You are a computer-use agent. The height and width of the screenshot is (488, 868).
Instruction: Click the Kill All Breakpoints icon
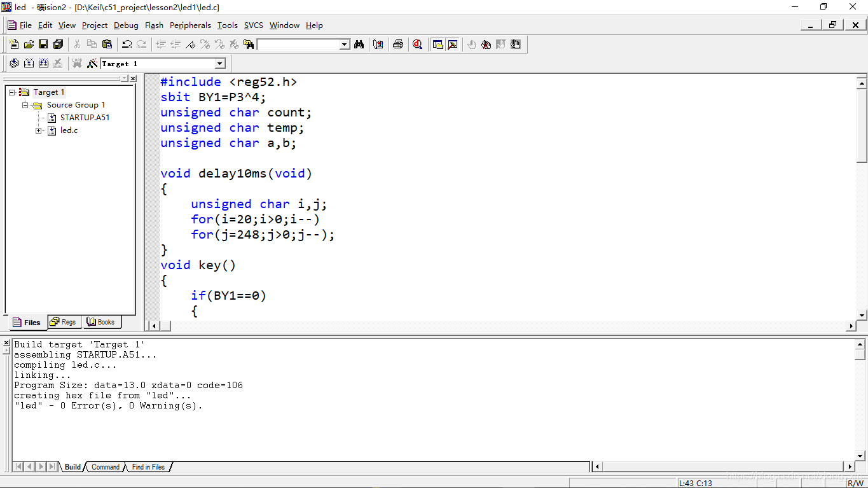(x=486, y=45)
